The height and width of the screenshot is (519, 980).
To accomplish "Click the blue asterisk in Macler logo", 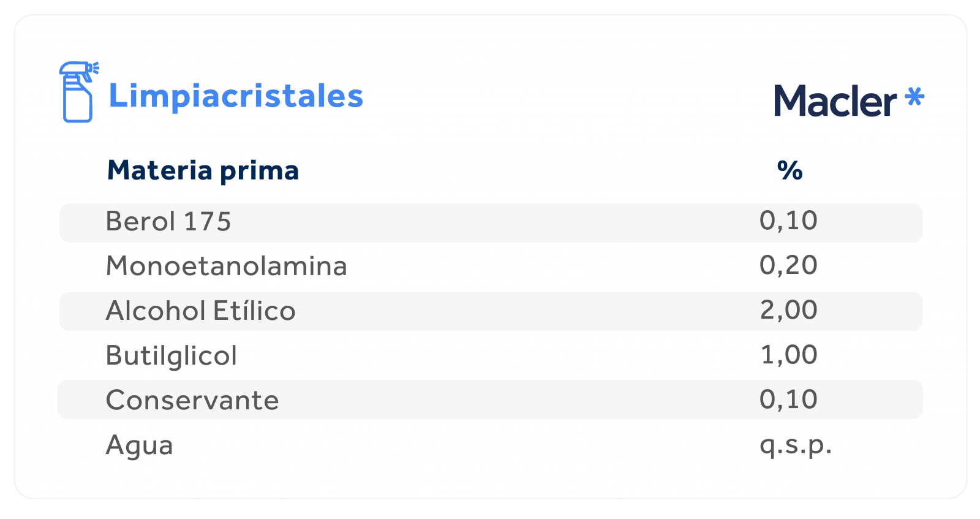I will tap(914, 96).
